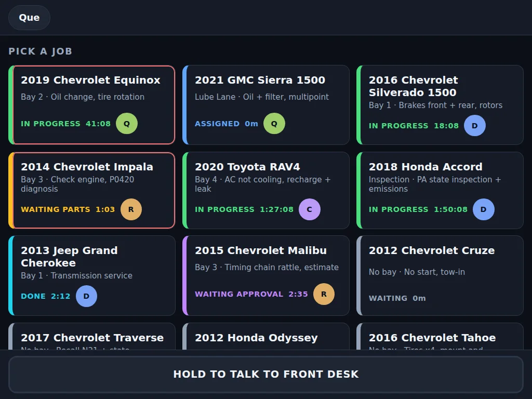Open the 2020 Toyota RAV4 job
This screenshot has width=532, height=399.
point(266,190)
